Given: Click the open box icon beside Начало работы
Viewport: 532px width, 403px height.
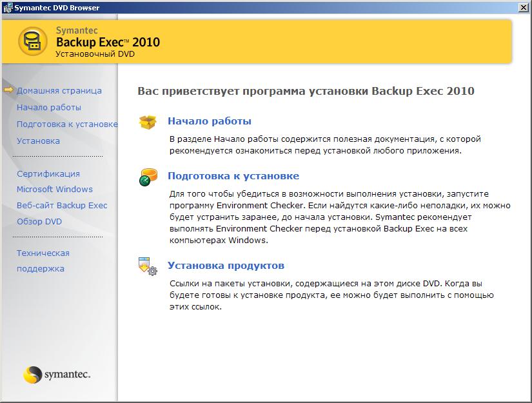Looking at the screenshot, I should [x=148, y=122].
